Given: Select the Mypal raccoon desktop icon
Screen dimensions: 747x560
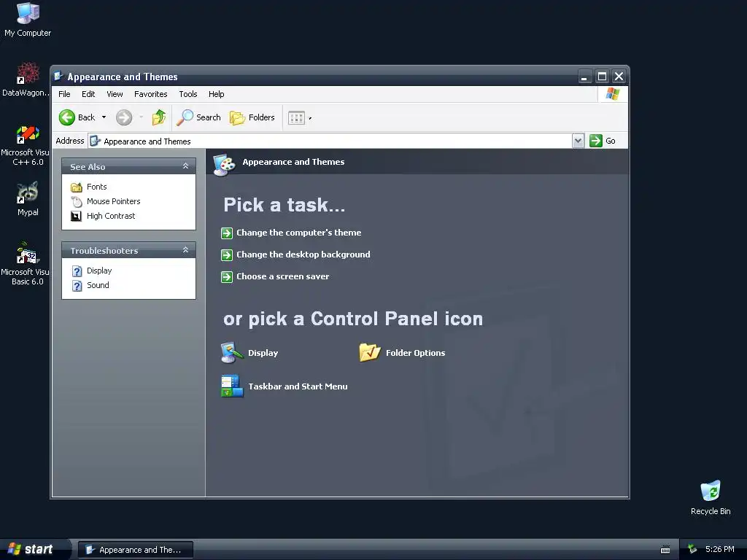Looking at the screenshot, I should click(x=28, y=199).
